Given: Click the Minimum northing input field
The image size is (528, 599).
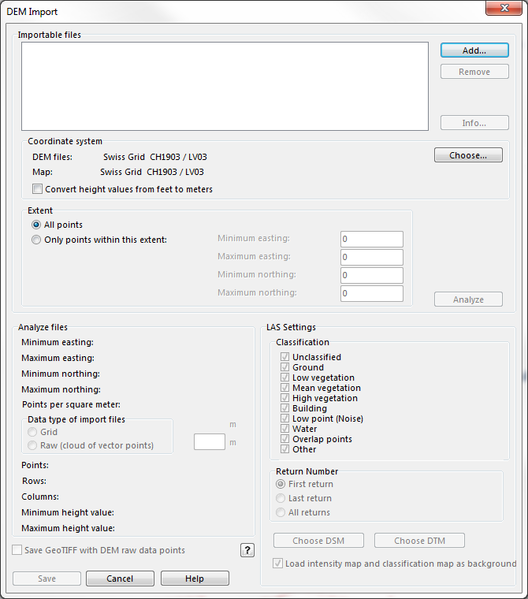Looking at the screenshot, I should click(371, 275).
